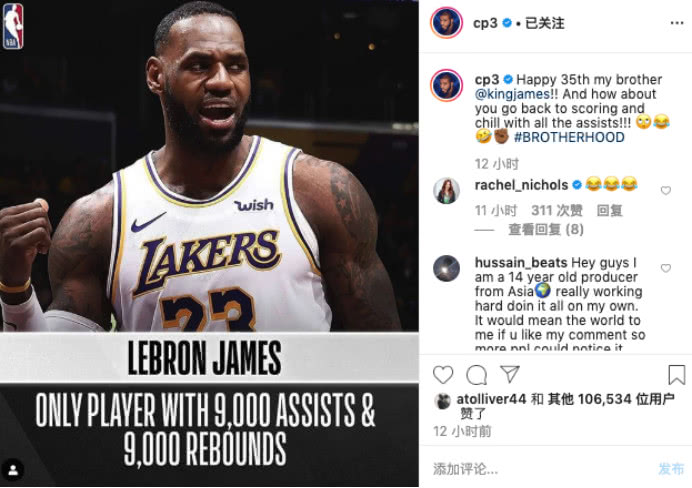Click 回复 under rachel_nichols comment

[x=609, y=210]
